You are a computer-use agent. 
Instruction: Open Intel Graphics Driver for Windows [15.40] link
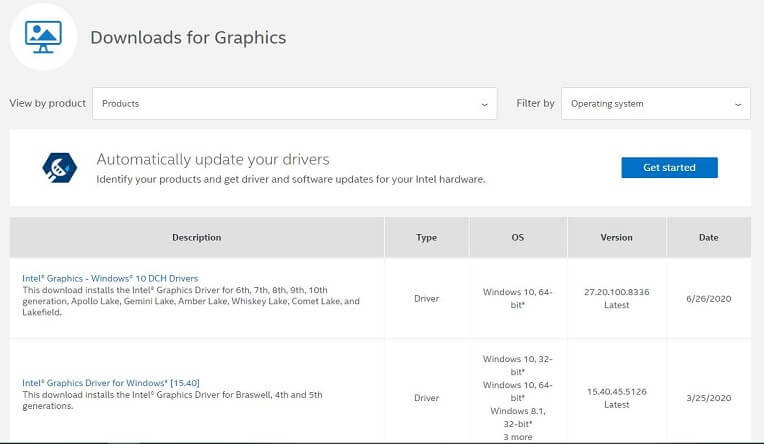click(111, 383)
